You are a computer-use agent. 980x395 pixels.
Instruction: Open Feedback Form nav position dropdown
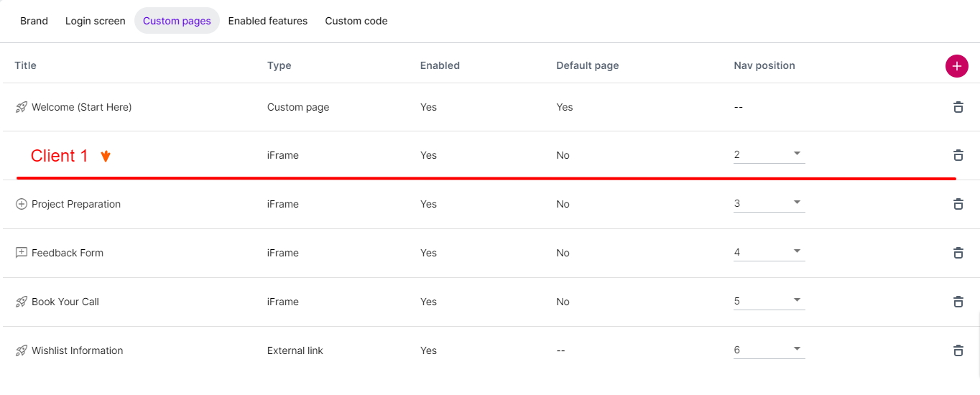pyautogui.click(x=769, y=252)
